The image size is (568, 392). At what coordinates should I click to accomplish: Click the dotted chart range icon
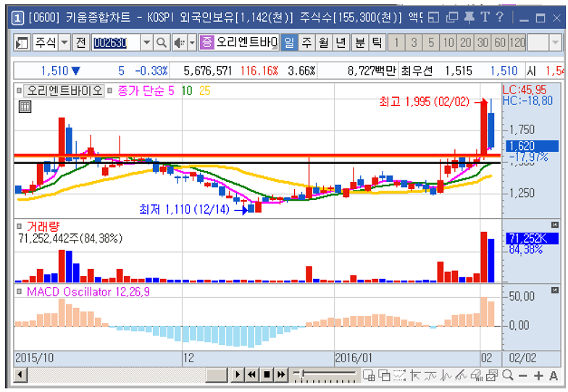coord(399,375)
